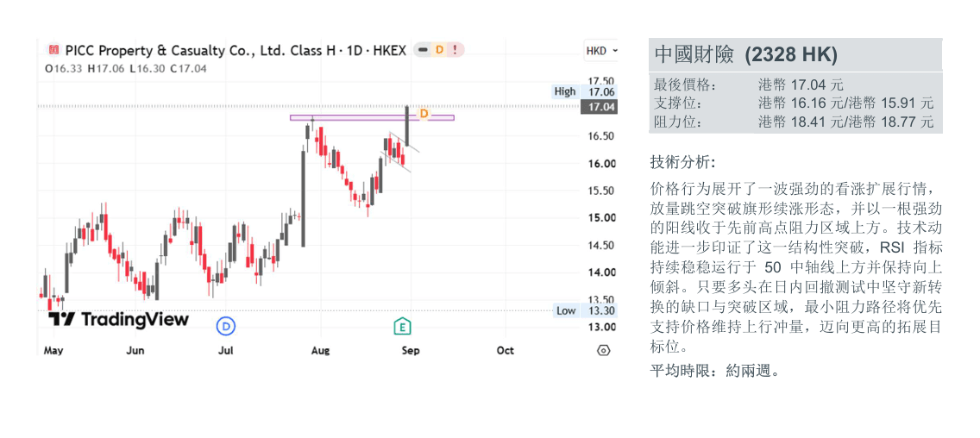Click the PICC flag icon beside the symbol name
Image resolution: width=980 pixels, height=438 pixels.
pyautogui.click(x=53, y=50)
